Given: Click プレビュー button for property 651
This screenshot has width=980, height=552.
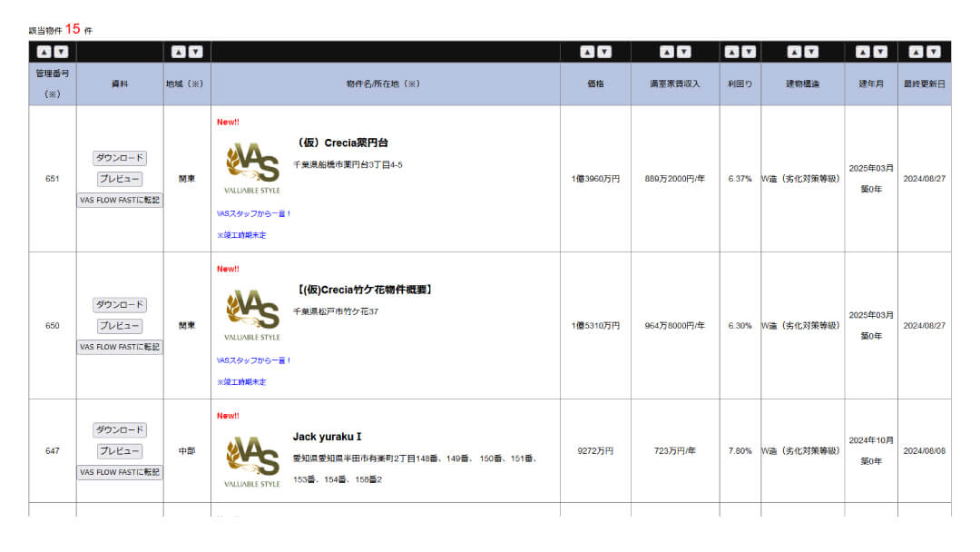Looking at the screenshot, I should coord(120,179).
